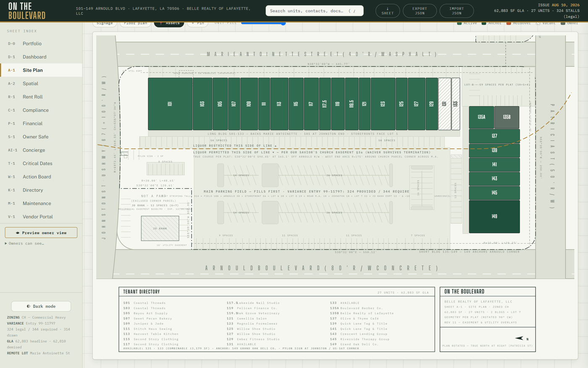The height and width of the screenshot is (368, 588).
Task: Click the Preview owner view button
Action: [41, 233]
